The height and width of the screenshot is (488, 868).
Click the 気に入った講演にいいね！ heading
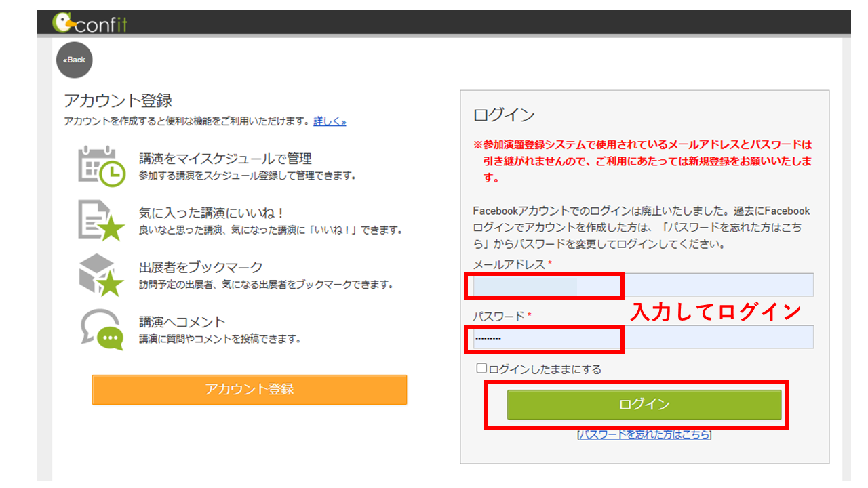(x=211, y=213)
